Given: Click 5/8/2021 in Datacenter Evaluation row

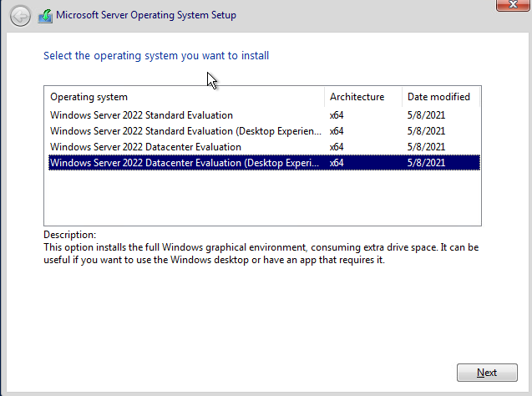Looking at the screenshot, I should pos(426,147).
